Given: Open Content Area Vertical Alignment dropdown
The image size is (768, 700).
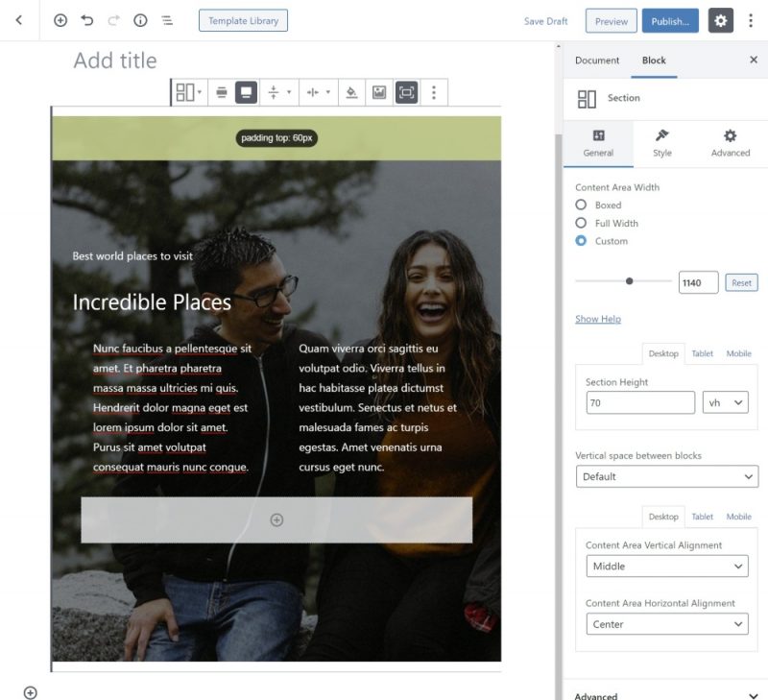Looking at the screenshot, I should (667, 567).
